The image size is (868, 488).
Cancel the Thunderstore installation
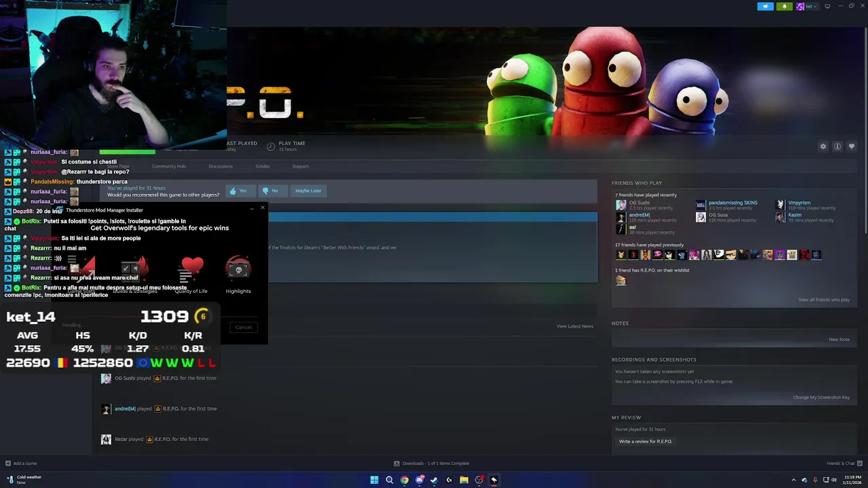pyautogui.click(x=243, y=327)
